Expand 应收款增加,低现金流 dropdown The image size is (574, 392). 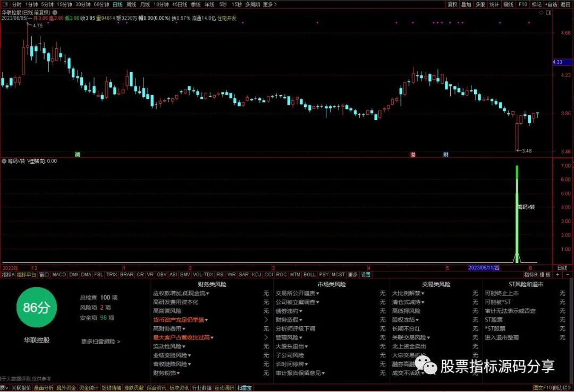181,294
